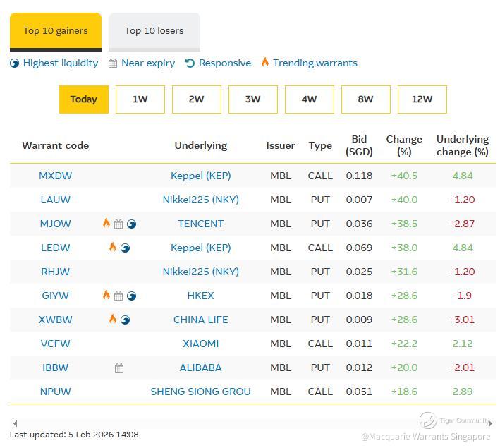Click the Trending warrants flame legend icon
500x448 pixels.
pyautogui.click(x=265, y=63)
